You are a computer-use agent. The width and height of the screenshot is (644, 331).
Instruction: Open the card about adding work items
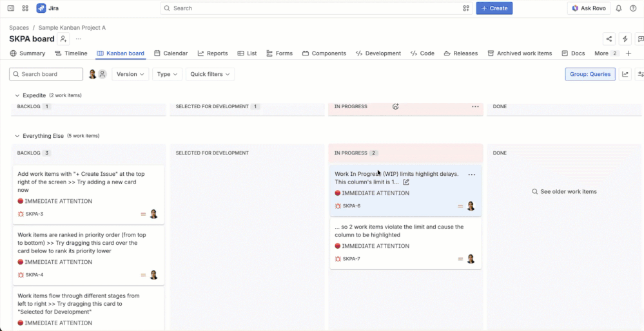pos(88,195)
